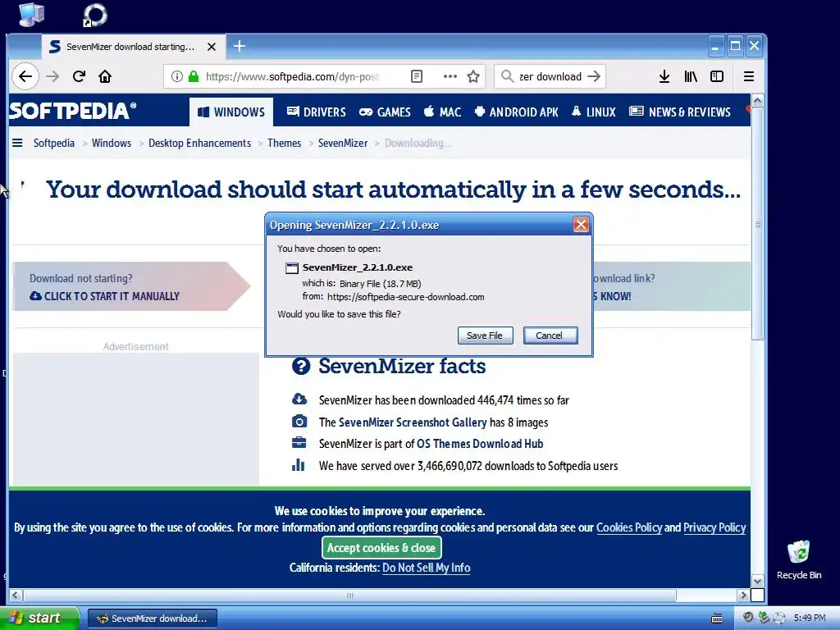Close the Opening SevenMizer dialog
The width and height of the screenshot is (840, 630).
[x=581, y=225]
